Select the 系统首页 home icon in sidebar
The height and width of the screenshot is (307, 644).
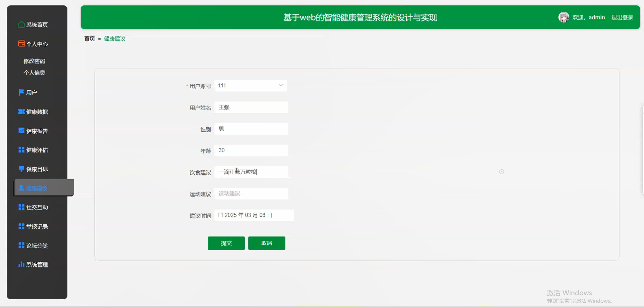click(x=21, y=25)
